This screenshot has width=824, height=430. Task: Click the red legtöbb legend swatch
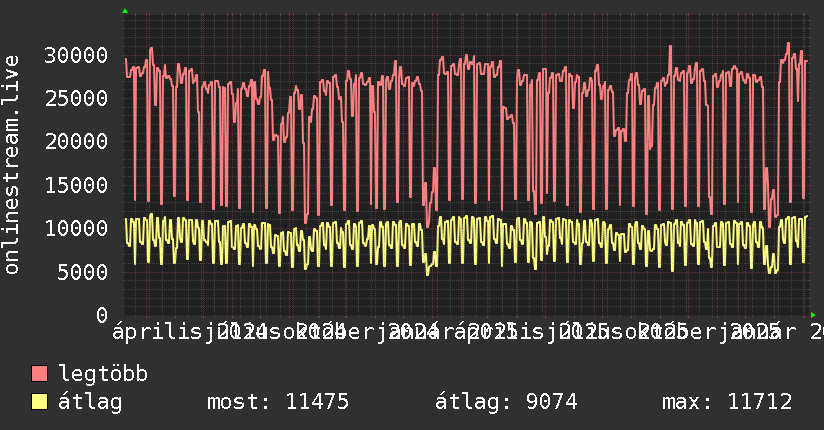39,374
